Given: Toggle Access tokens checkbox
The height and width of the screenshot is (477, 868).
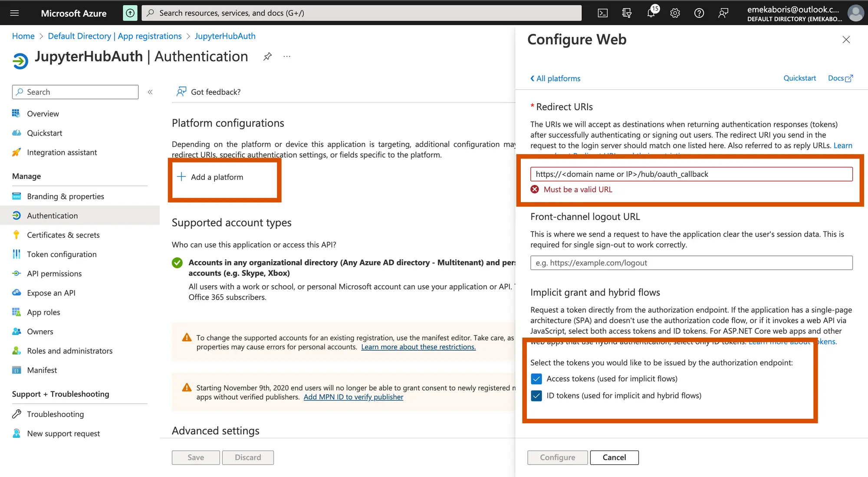Looking at the screenshot, I should [x=536, y=379].
